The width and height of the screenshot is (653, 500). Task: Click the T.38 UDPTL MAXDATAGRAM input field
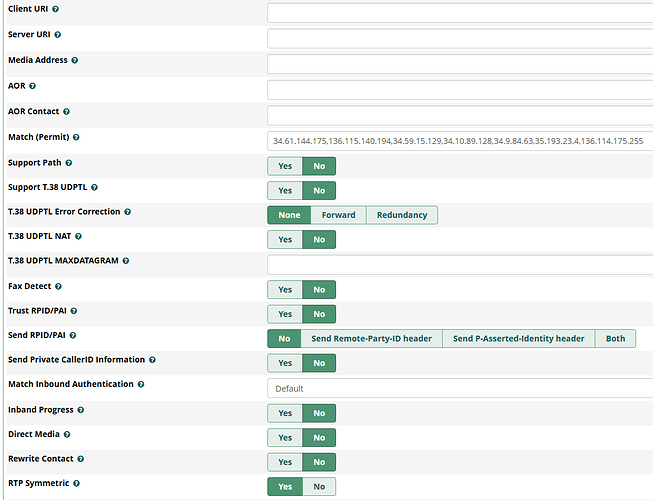click(x=460, y=264)
